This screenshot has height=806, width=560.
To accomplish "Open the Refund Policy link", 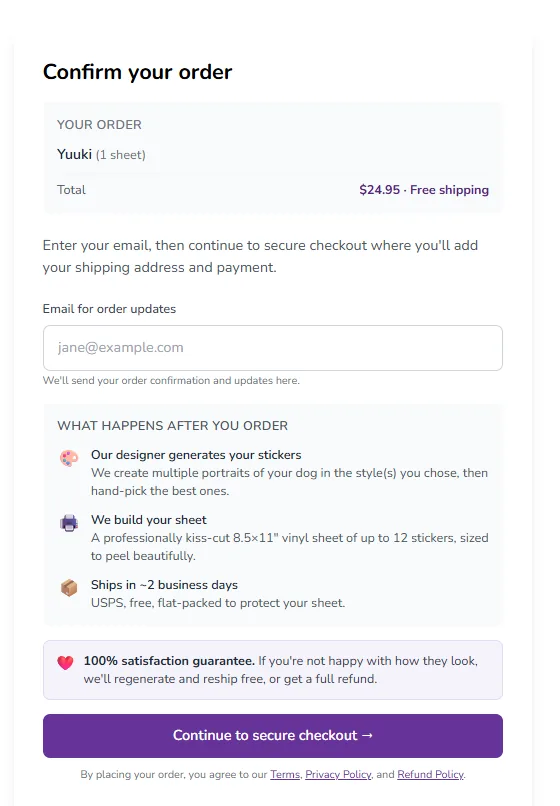I will tap(430, 774).
